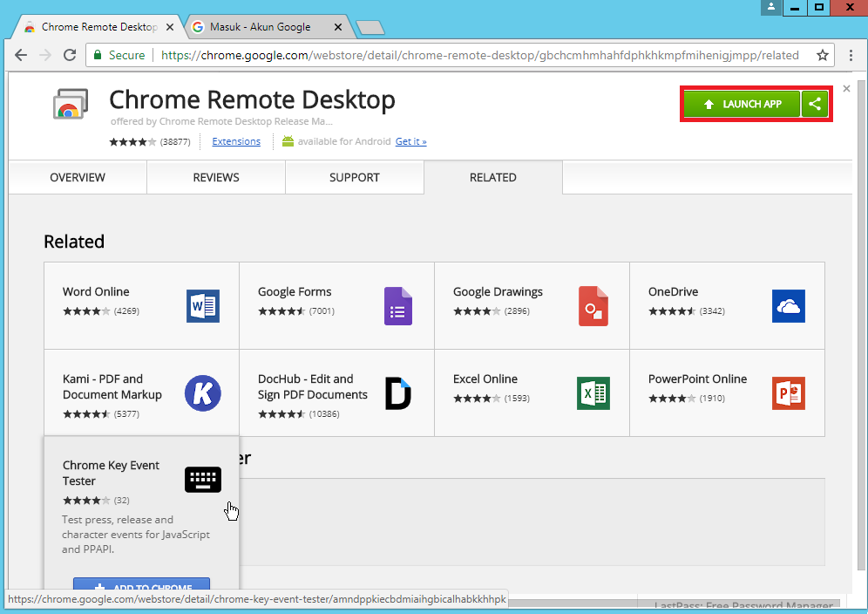The width and height of the screenshot is (868, 614).
Task: Close the web store detail overlay
Action: point(846,89)
